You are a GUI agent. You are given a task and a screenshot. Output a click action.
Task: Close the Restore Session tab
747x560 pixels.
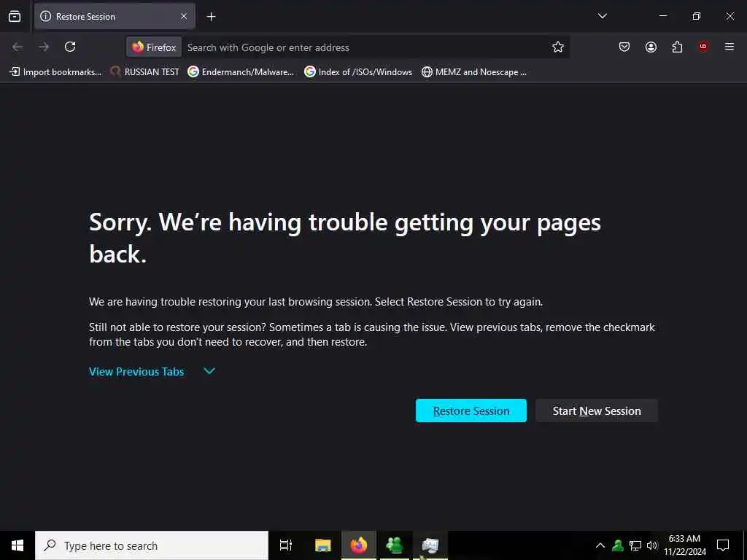tap(184, 16)
